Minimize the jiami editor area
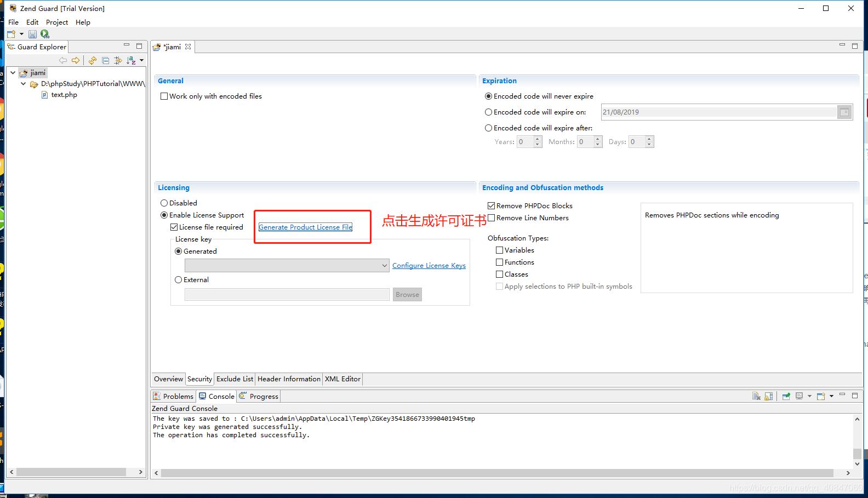 point(842,45)
